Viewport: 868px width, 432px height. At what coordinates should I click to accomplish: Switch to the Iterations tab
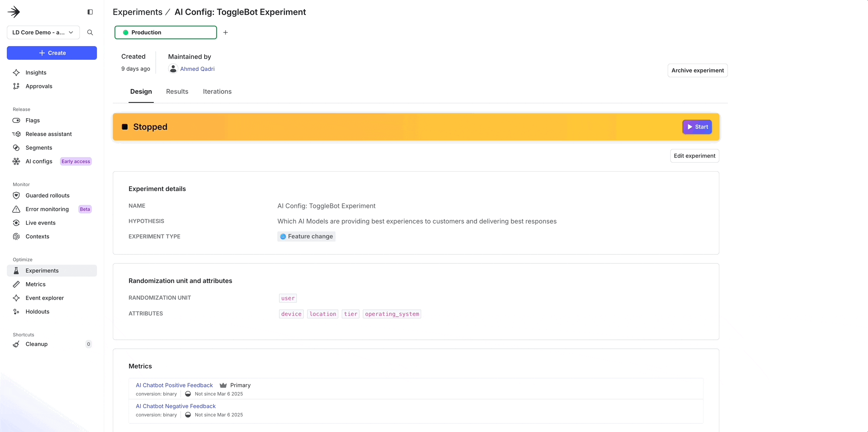tap(217, 91)
